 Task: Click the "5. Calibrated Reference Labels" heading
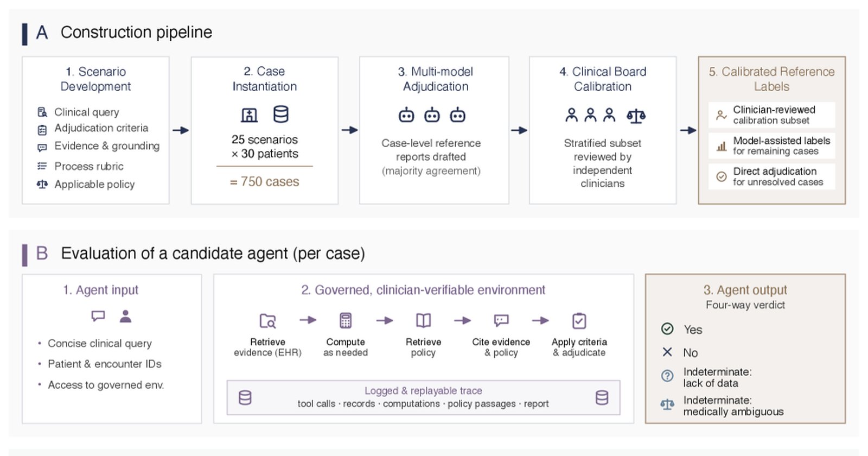[x=771, y=79]
